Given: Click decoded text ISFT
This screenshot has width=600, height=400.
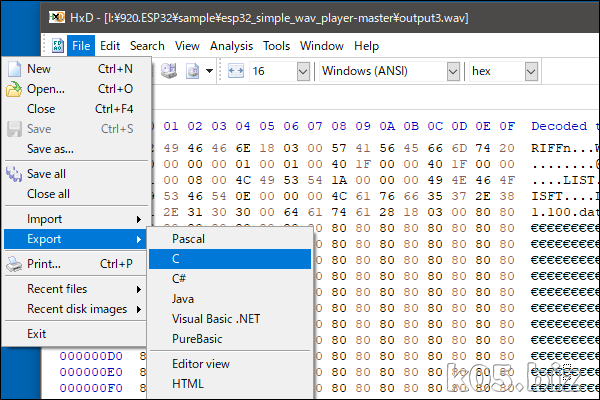Looking at the screenshot, I should (x=547, y=196).
